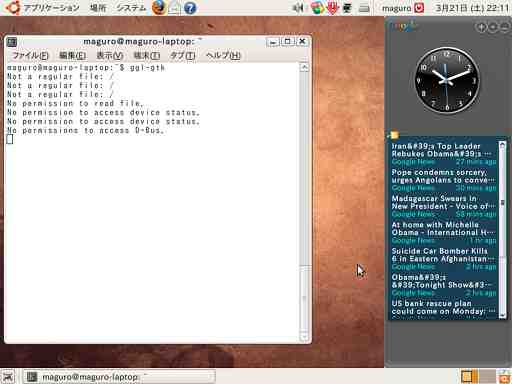
Task: Open the 表示(V) menu in terminal
Action: 110,55
